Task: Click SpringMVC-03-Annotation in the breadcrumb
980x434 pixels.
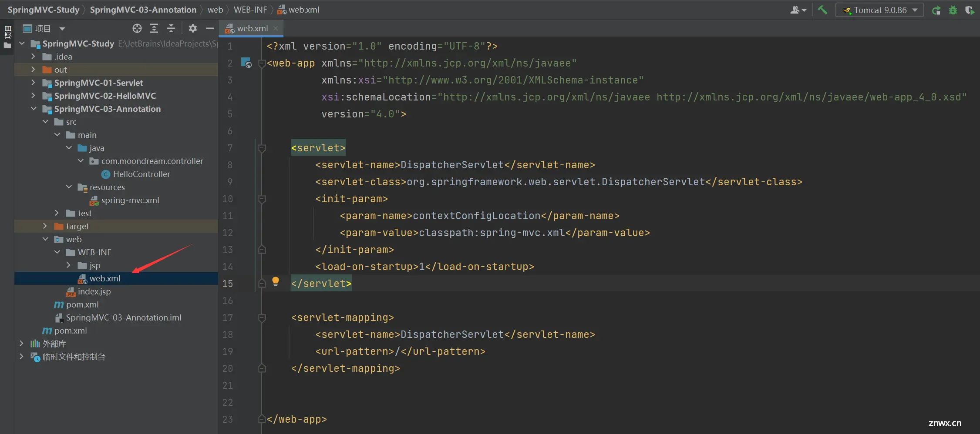Action: click(x=143, y=10)
